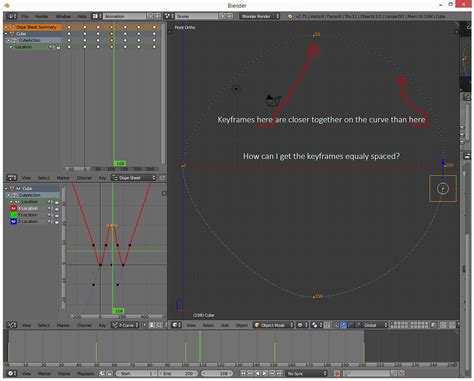Image resolution: width=474 pixels, height=381 pixels.
Task: Toggle the dope sheet summary button
Action: click(162, 178)
